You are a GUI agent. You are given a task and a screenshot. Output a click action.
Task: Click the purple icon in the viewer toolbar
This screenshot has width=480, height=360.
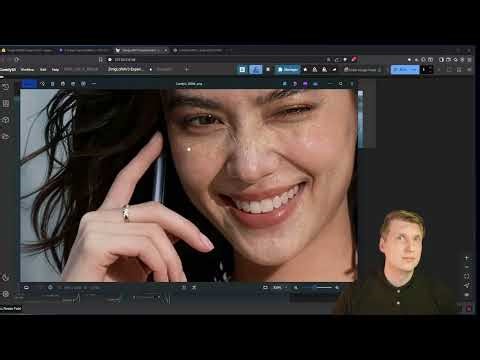click(x=305, y=84)
